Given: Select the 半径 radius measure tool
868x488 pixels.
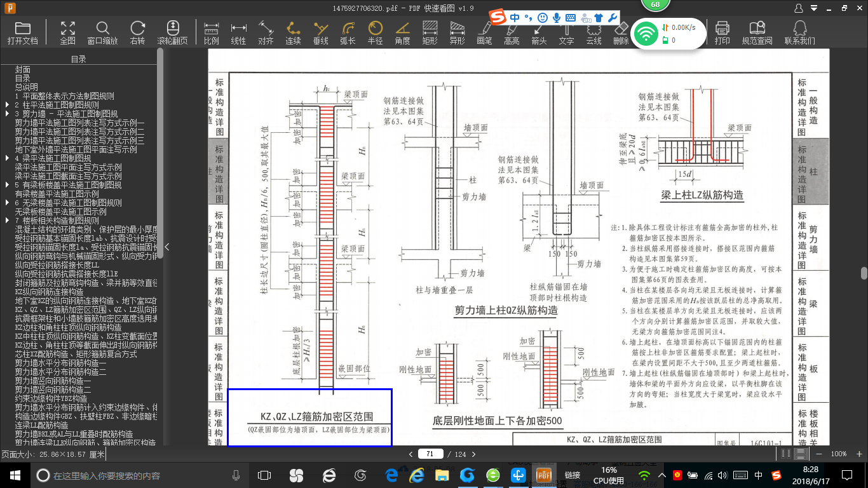Looking at the screenshot, I should 376,33.
